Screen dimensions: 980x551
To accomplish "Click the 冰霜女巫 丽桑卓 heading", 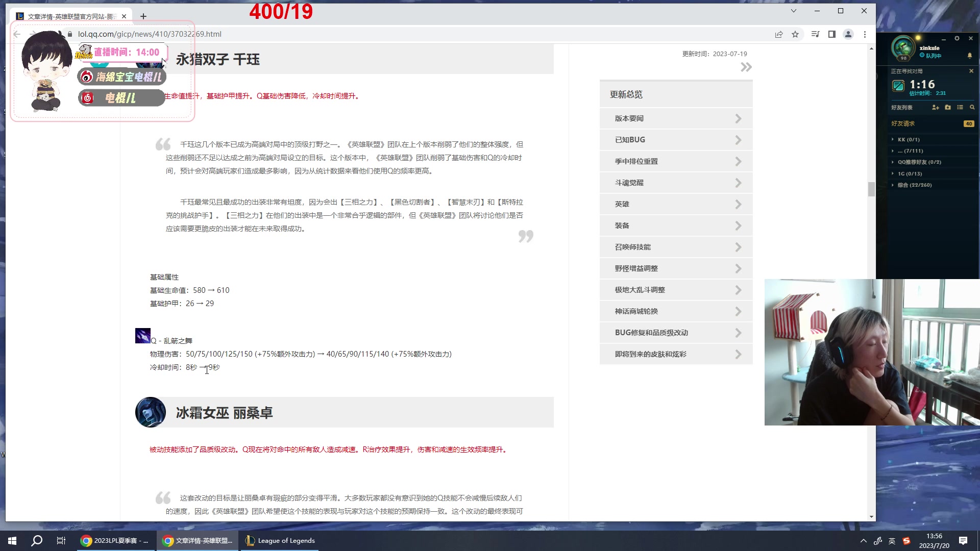I will click(225, 413).
